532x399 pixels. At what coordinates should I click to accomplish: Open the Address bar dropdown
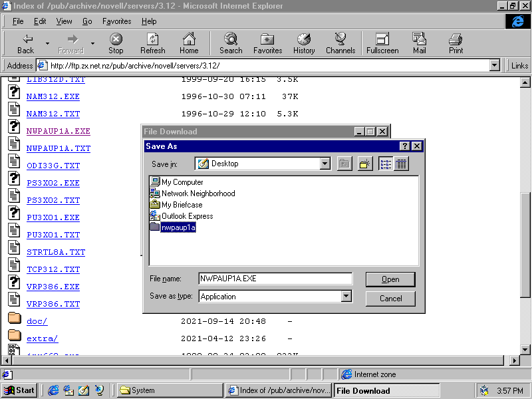click(495, 65)
